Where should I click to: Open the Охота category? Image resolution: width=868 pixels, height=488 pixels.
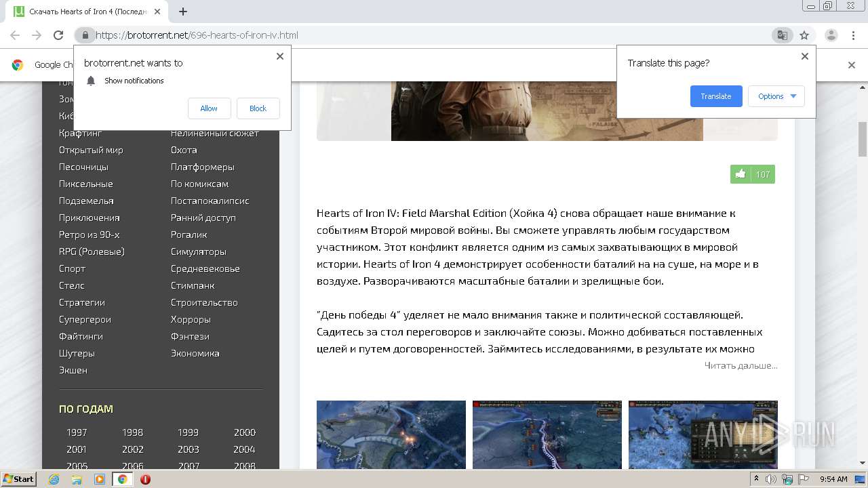click(184, 150)
